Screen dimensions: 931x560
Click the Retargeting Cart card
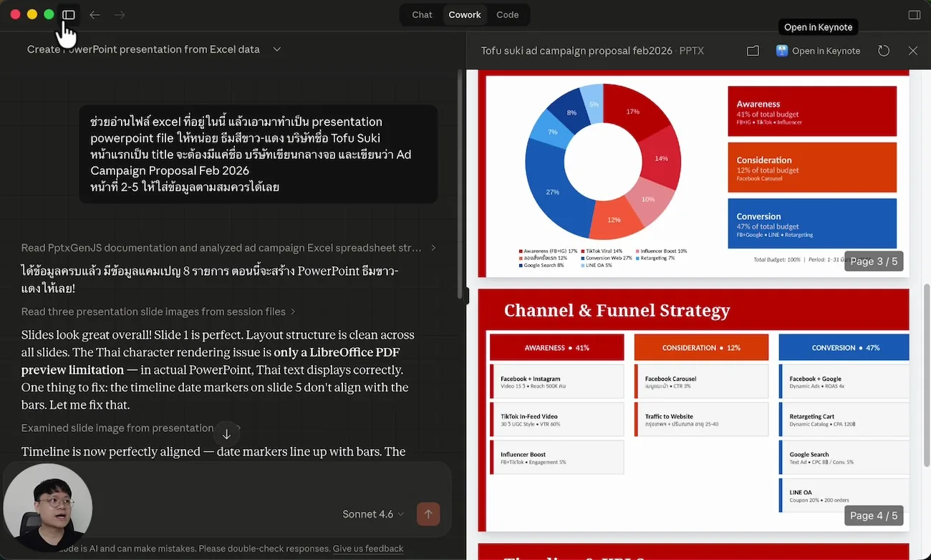(x=844, y=420)
